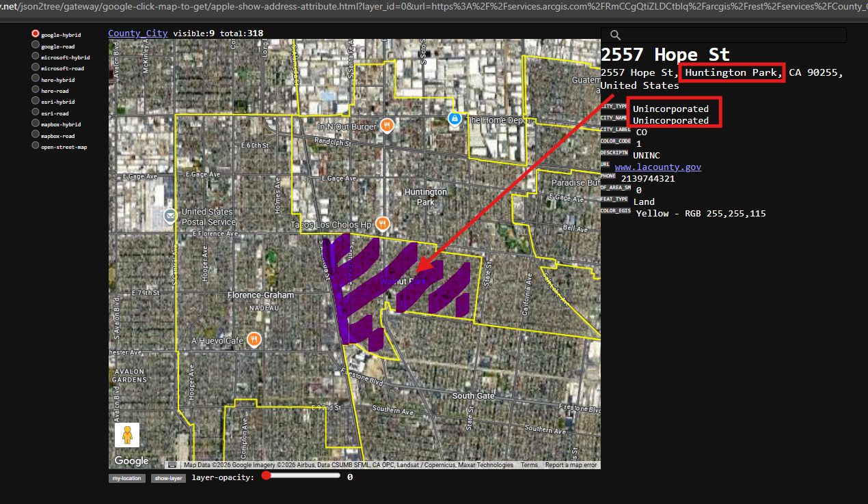
Task: Switch basemap to open-street-map
Action: click(36, 146)
